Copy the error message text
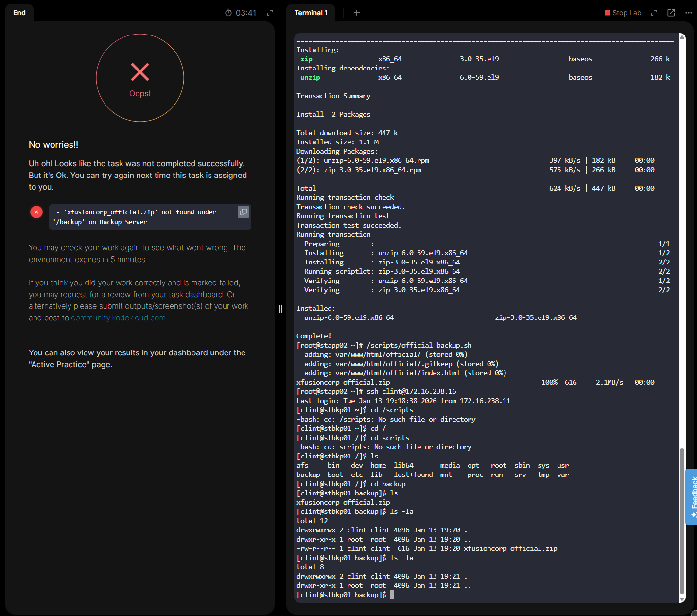 tap(244, 212)
